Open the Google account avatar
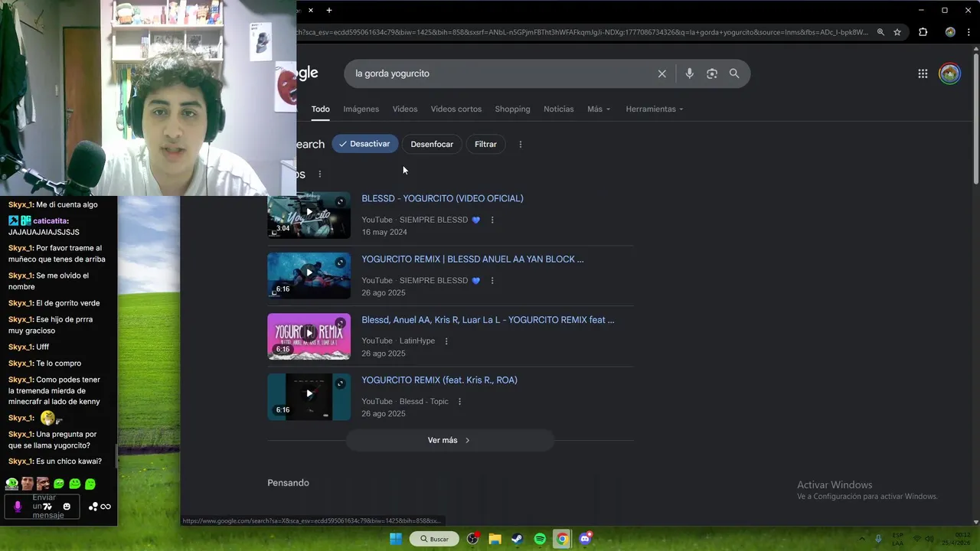The width and height of the screenshot is (980, 551). 949,73
